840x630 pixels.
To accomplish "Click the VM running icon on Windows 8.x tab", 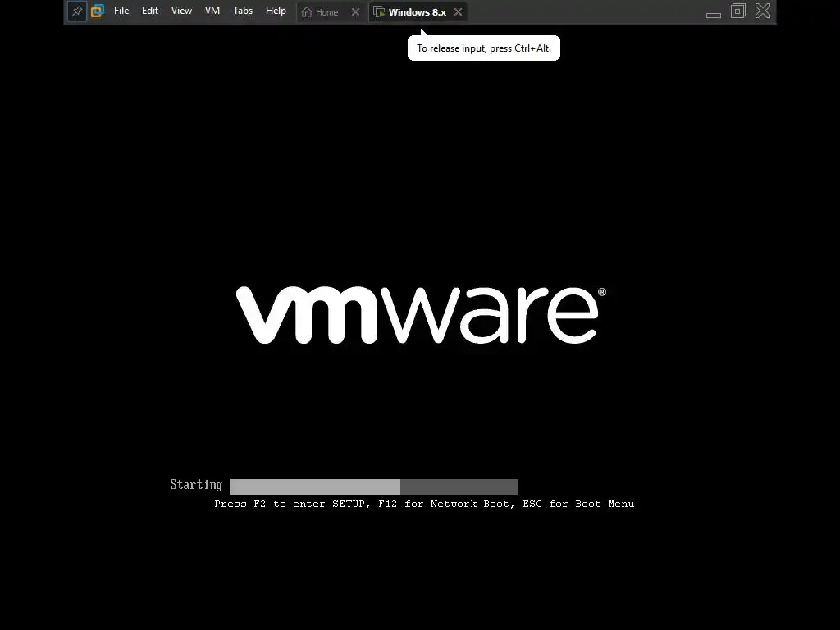I will [x=379, y=11].
